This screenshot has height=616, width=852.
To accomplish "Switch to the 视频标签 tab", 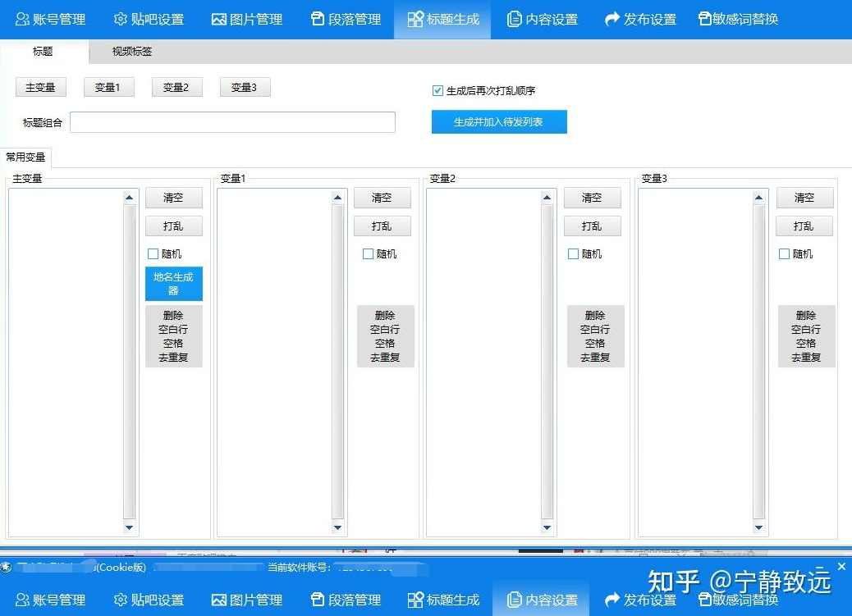I will point(131,51).
